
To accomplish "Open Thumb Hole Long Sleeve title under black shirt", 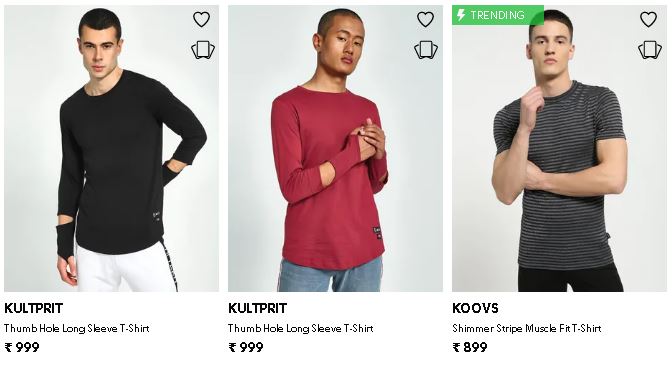I will click(77, 329).
